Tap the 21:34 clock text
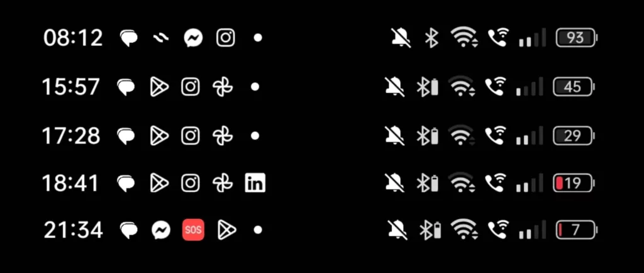Screen dimensions: 644x273 click(73, 230)
